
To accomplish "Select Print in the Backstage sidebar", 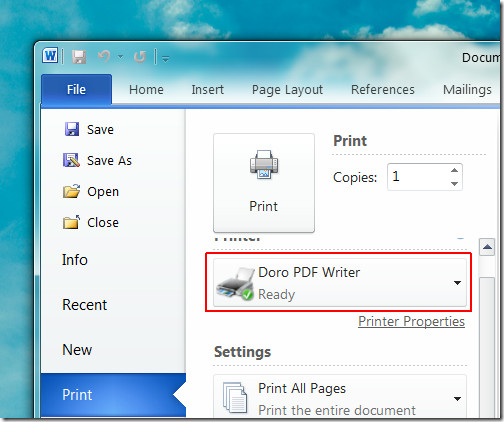I will (113, 395).
